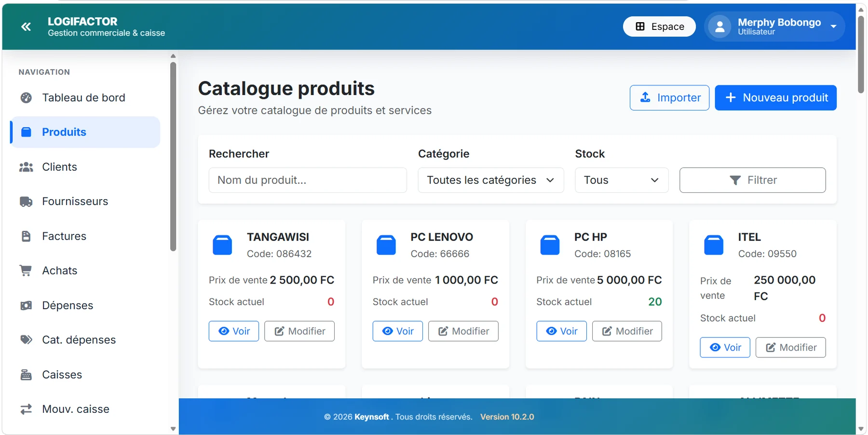Screen dimensions: 868x435
Task: Click the Keynsoft footer link
Action: [372, 417]
